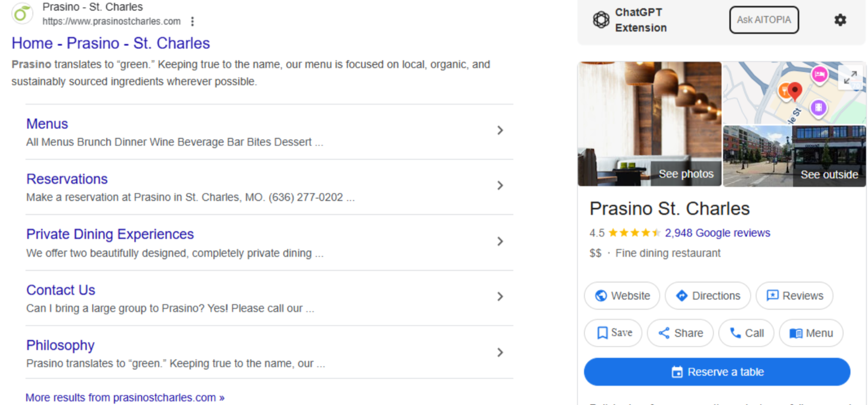Call Prasino St. Charles
This screenshot has width=868, height=405.
(746, 333)
